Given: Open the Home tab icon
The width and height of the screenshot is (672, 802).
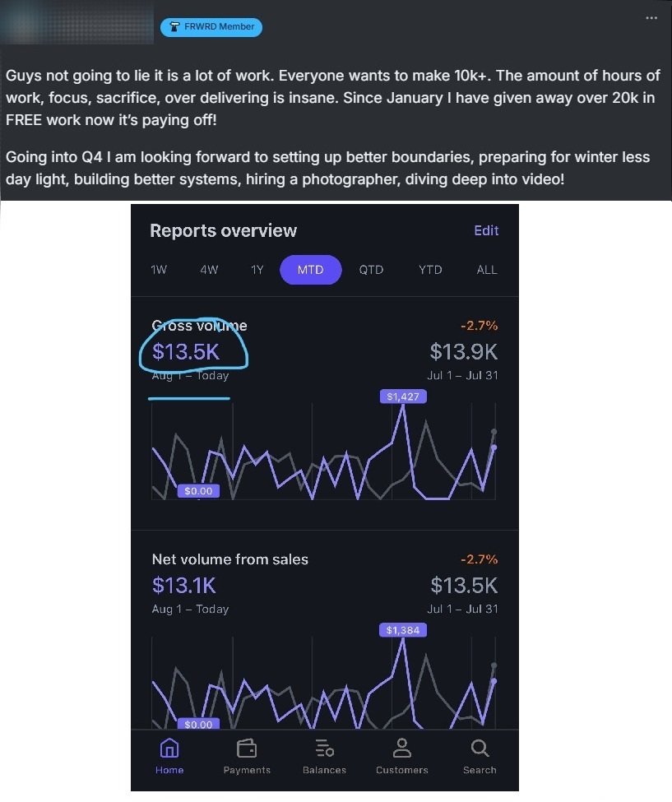Looking at the screenshot, I should point(169,749).
